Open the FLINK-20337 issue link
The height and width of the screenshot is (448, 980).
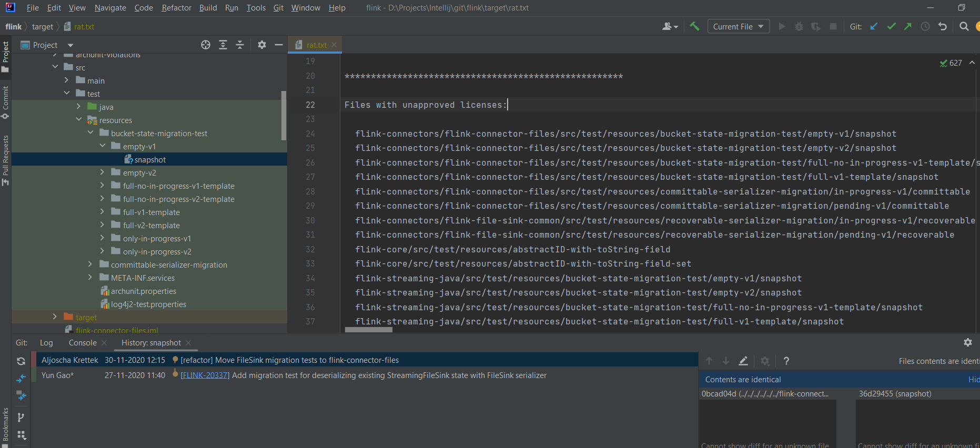tap(205, 375)
